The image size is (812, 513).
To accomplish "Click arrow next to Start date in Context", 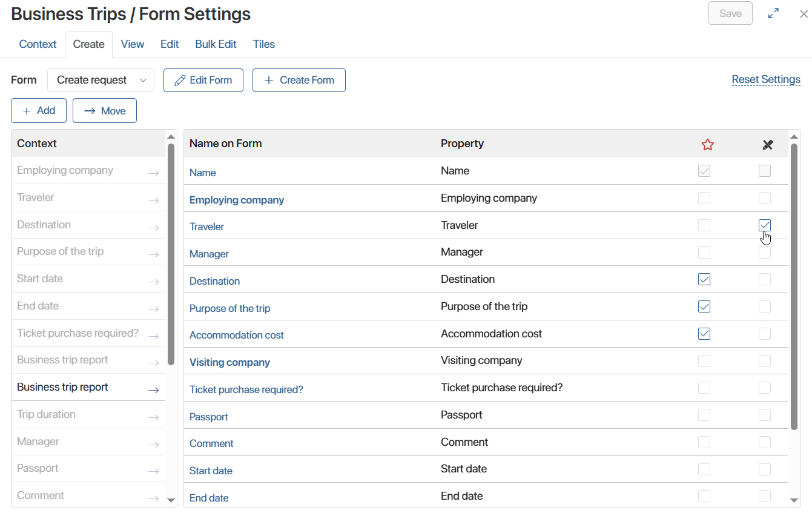I will tap(154, 282).
